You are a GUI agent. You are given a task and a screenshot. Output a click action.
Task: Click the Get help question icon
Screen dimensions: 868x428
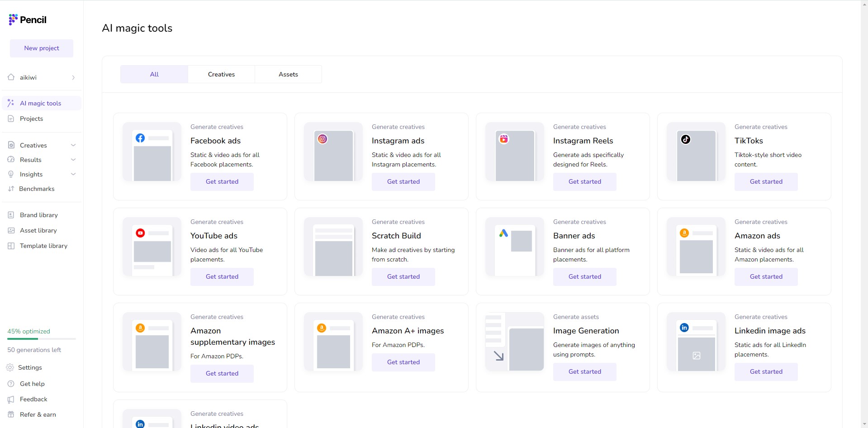[x=11, y=384]
